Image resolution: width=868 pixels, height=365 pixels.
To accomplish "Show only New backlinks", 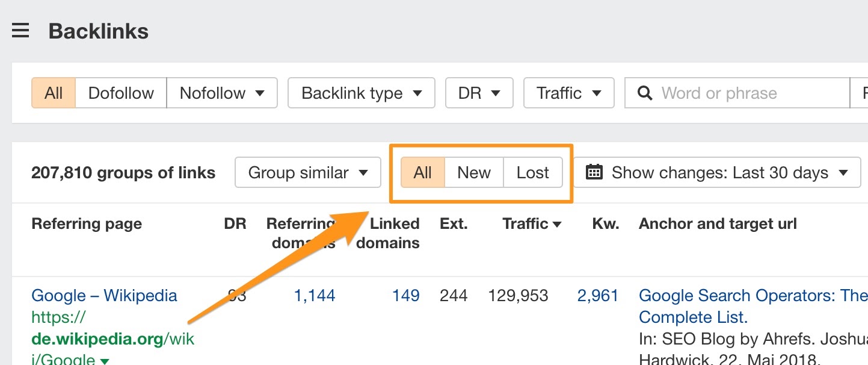I will tap(474, 173).
